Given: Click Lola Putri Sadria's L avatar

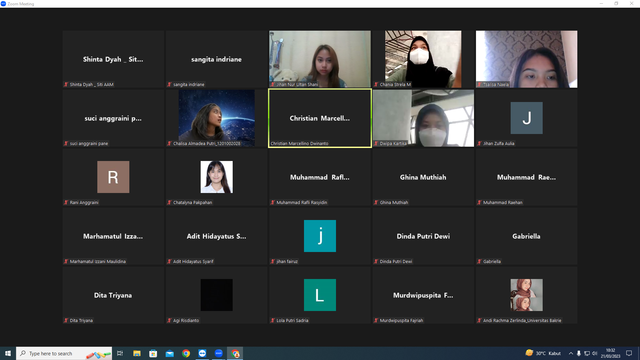Looking at the screenshot, I should [x=320, y=295].
